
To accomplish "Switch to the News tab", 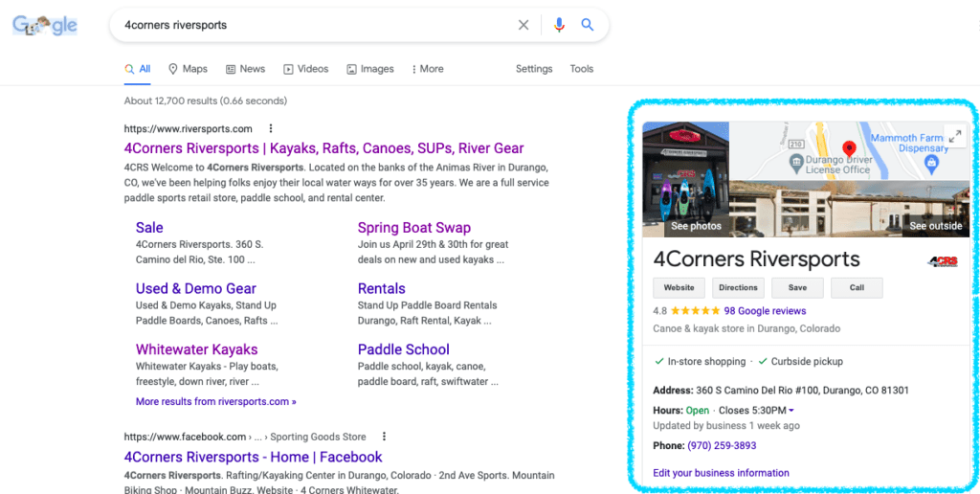I will (245, 69).
